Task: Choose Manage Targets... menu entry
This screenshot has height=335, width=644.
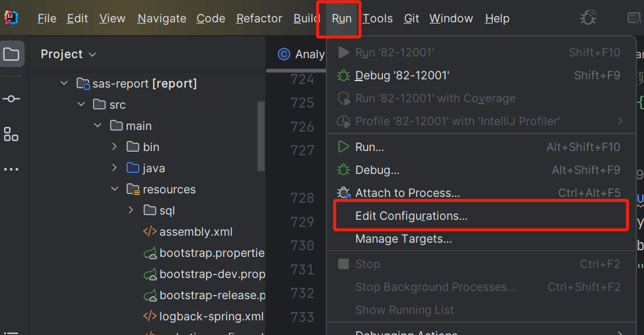Action: pos(481,239)
